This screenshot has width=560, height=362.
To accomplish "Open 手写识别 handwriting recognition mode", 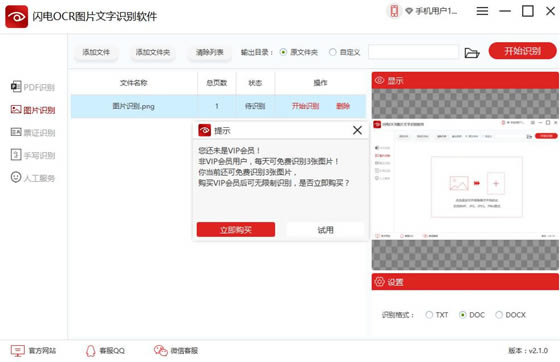I will [33, 155].
